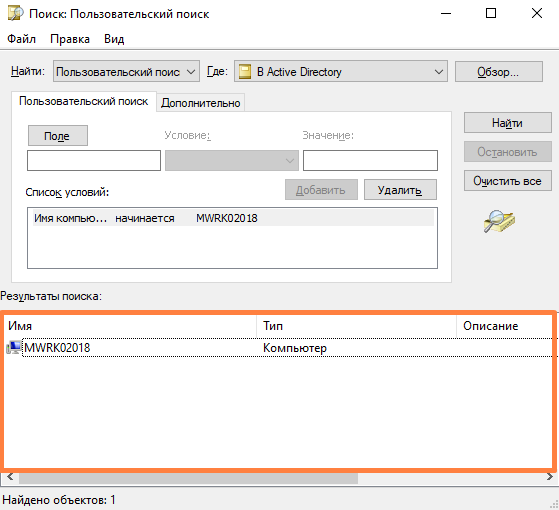Select the Пользовательский поиск tab
This screenshot has width=559, height=510.
pos(83,101)
